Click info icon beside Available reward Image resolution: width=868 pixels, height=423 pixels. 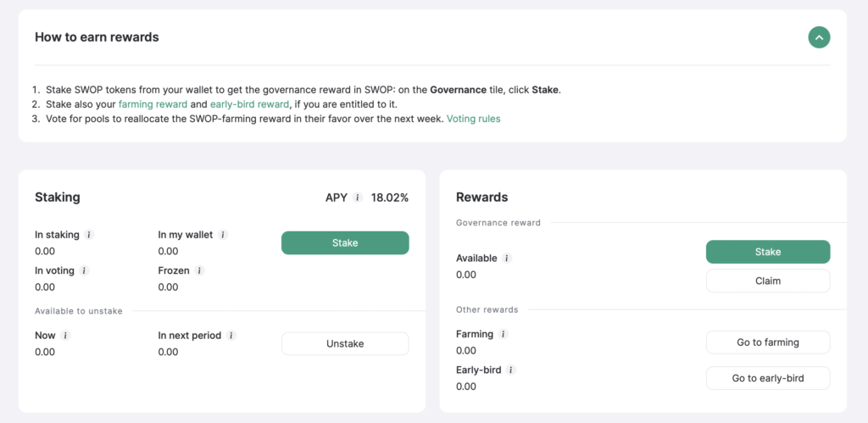click(507, 258)
